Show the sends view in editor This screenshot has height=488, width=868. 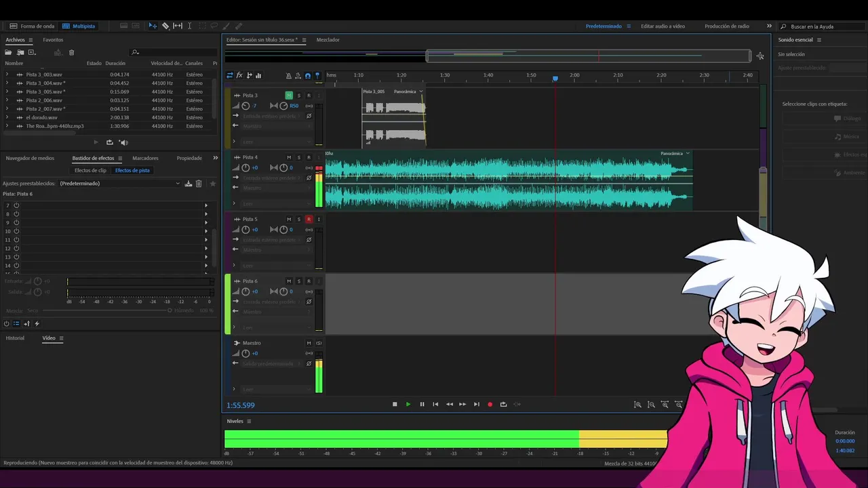tap(249, 75)
